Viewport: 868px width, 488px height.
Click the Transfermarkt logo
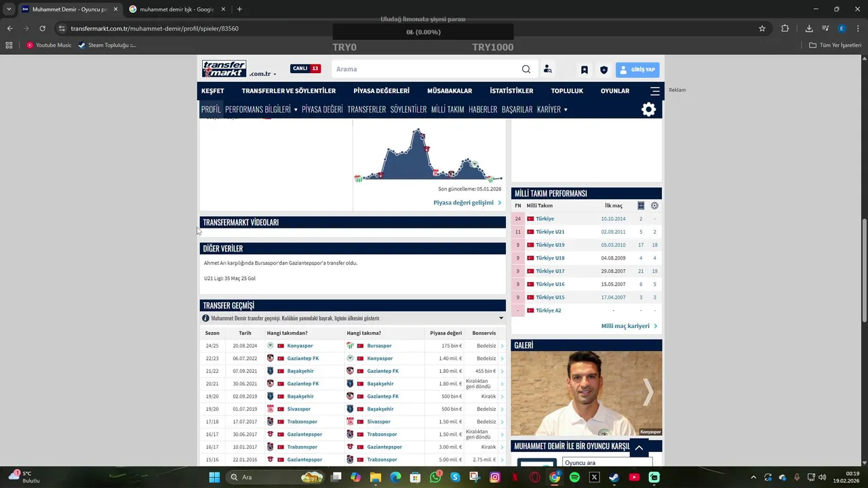pos(224,69)
